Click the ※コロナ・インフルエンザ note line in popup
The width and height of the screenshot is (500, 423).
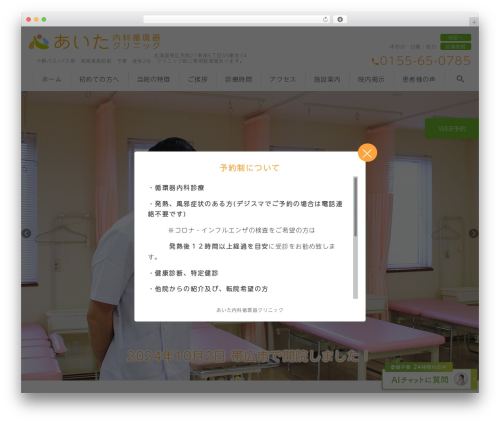point(241,230)
